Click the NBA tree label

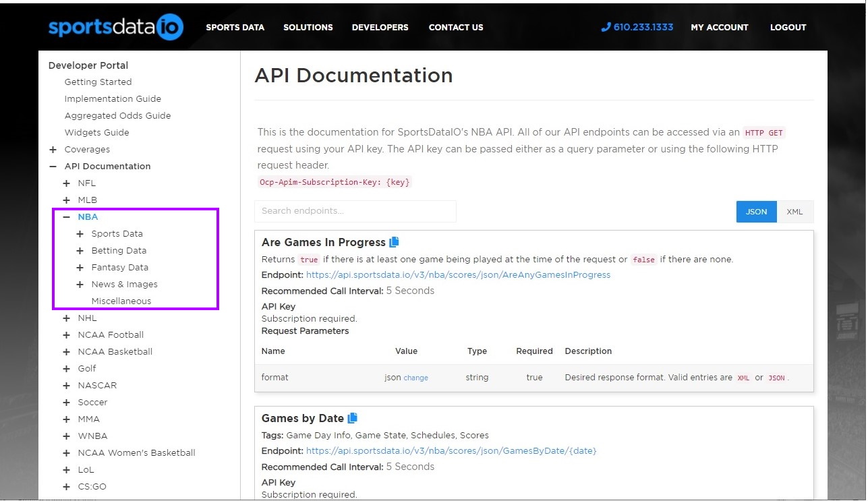88,217
